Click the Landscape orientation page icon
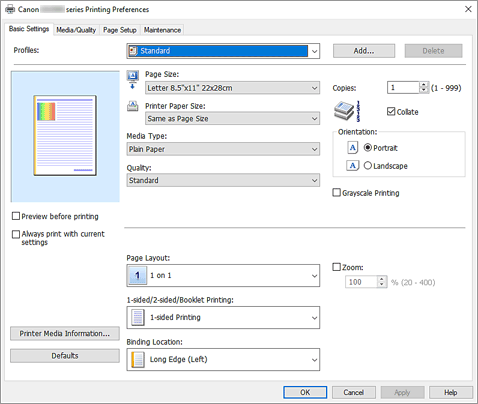This screenshot has height=404, width=478. pyautogui.click(x=352, y=165)
